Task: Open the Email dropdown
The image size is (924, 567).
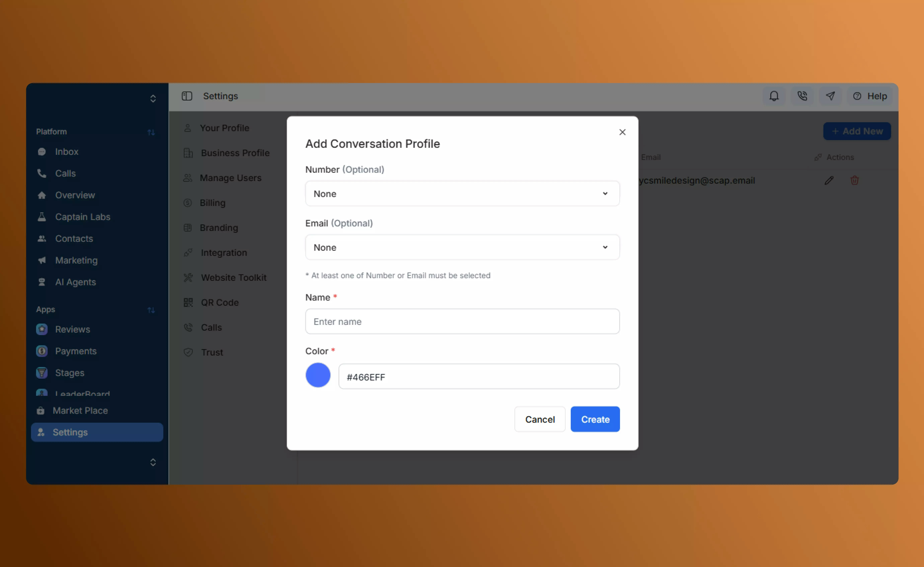Action: tap(462, 247)
